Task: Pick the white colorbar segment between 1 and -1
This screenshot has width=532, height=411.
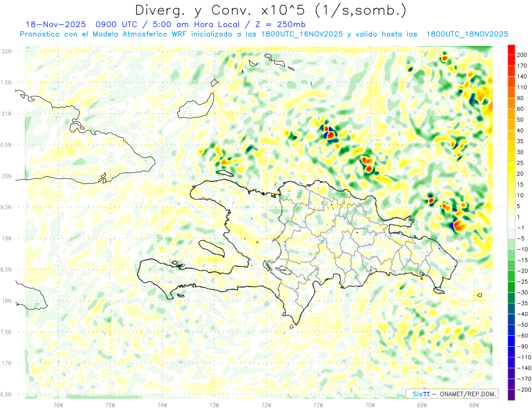Action: click(511, 222)
